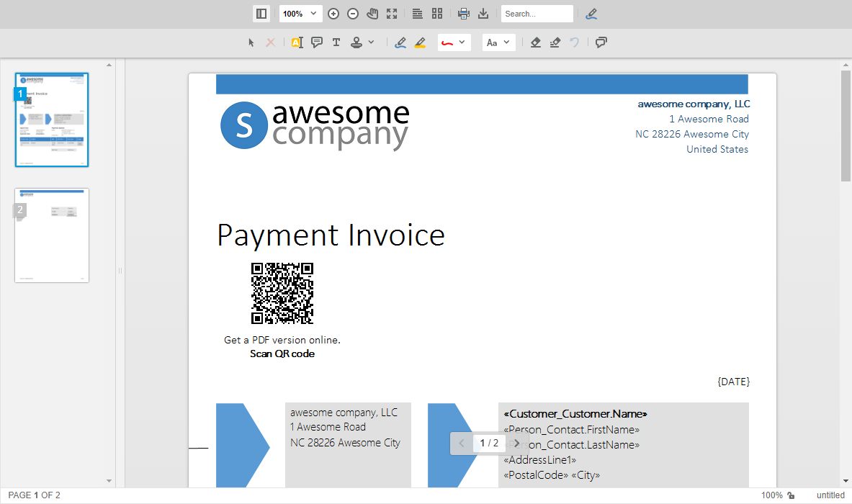Screen dimensions: 852x504
Task: Go to the previous page arrow
Action: pyautogui.click(x=462, y=444)
